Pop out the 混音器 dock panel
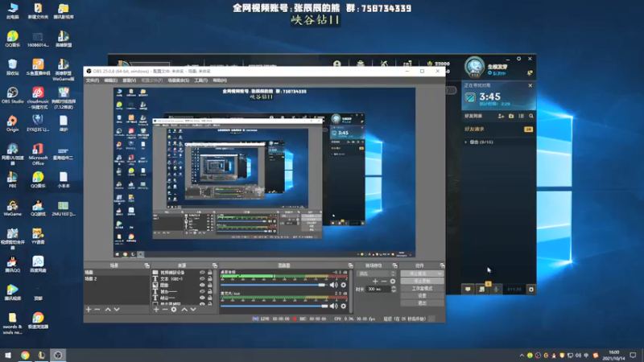Screen dimensions: 644x362 coord(350,265)
